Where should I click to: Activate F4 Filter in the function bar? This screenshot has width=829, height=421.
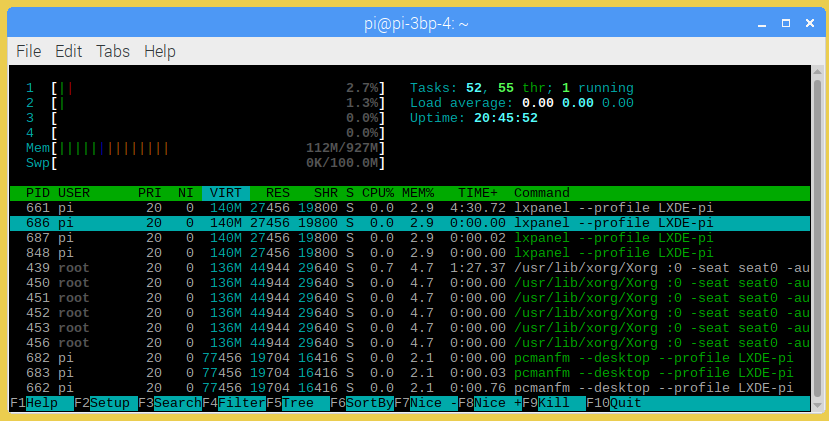[233, 403]
